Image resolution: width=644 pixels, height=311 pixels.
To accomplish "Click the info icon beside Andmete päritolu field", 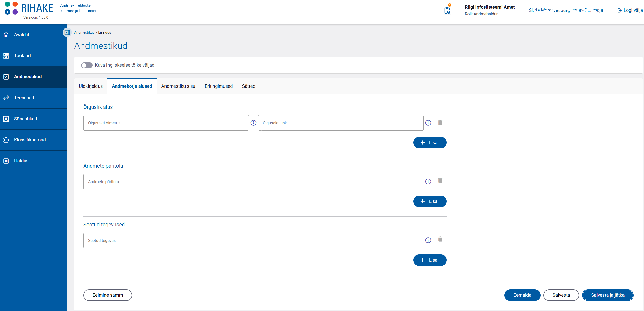I will [x=428, y=182].
